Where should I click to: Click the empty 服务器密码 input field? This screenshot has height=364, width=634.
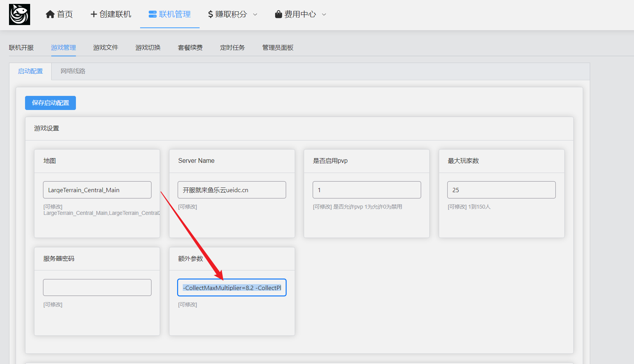coord(97,288)
